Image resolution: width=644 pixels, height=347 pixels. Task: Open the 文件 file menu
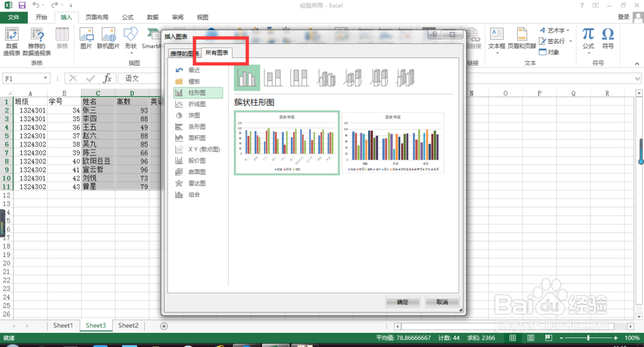[14, 17]
